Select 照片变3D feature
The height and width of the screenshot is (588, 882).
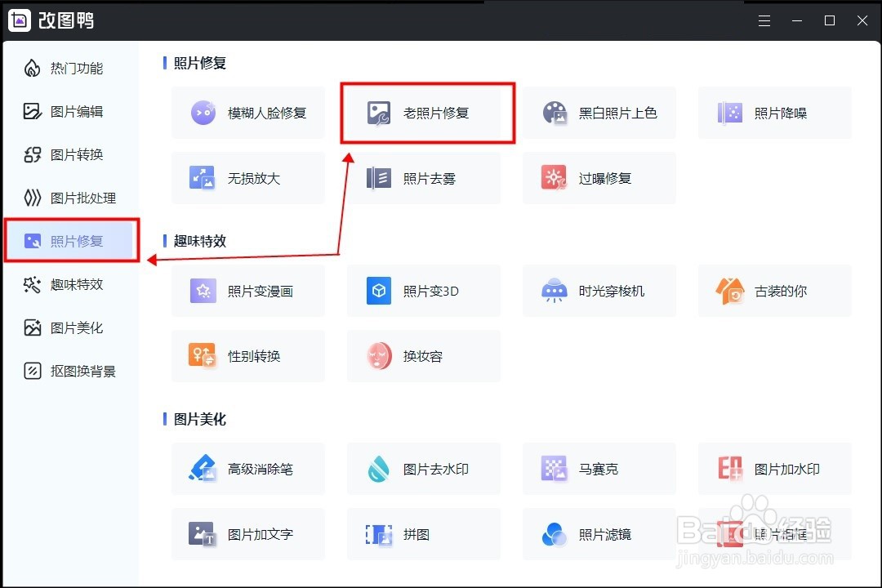point(423,291)
